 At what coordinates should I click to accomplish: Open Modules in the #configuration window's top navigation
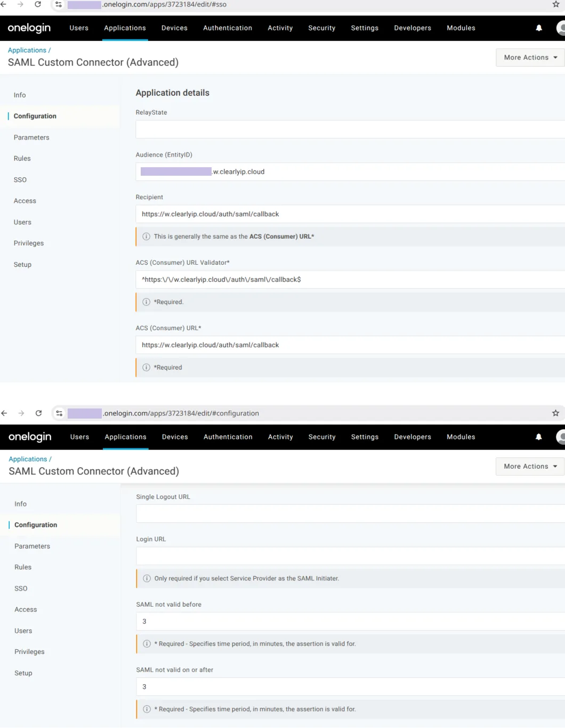coord(461,437)
